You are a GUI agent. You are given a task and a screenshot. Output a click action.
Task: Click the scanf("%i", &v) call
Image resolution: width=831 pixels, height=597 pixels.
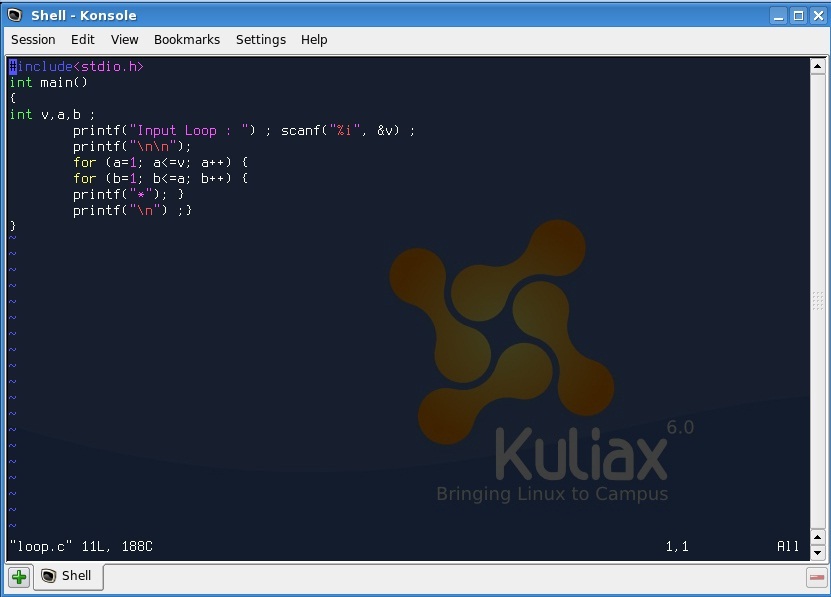click(340, 130)
